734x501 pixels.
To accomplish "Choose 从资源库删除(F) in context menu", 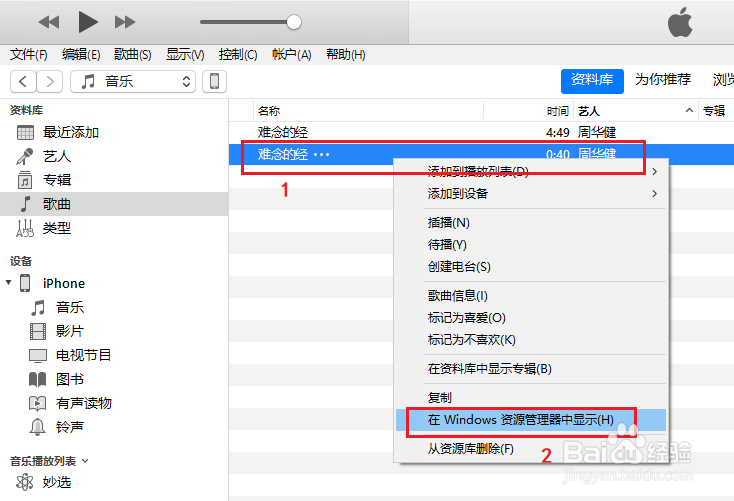I will point(532,449).
